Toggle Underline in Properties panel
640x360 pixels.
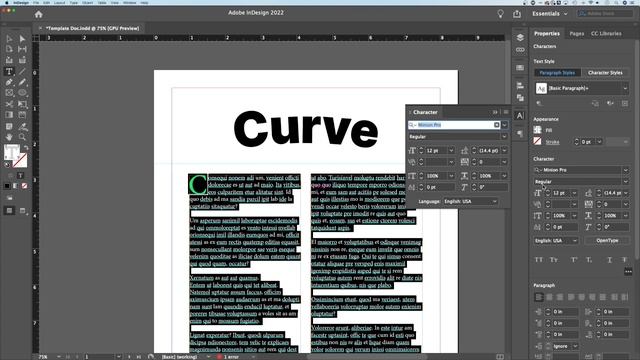609,260
